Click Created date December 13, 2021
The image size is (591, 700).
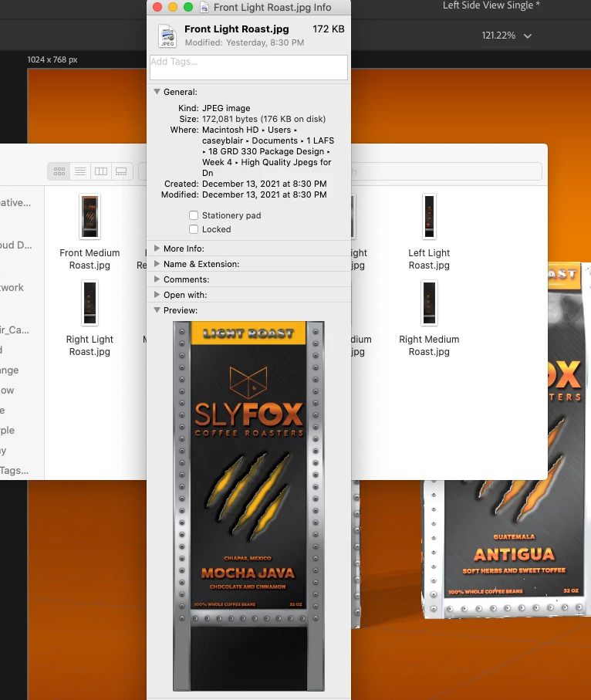pos(265,184)
